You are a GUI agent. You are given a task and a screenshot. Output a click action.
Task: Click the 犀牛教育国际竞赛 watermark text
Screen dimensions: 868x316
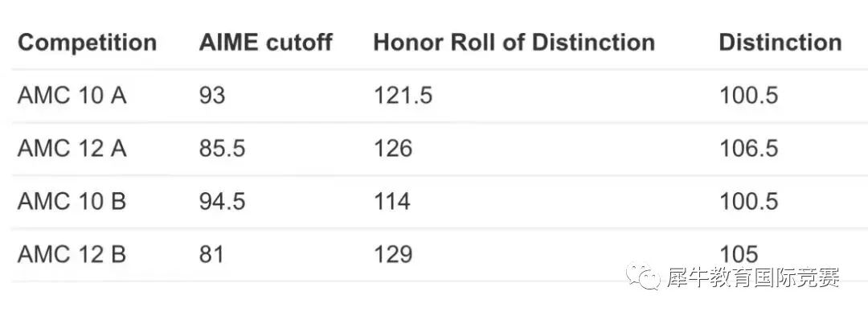(754, 277)
